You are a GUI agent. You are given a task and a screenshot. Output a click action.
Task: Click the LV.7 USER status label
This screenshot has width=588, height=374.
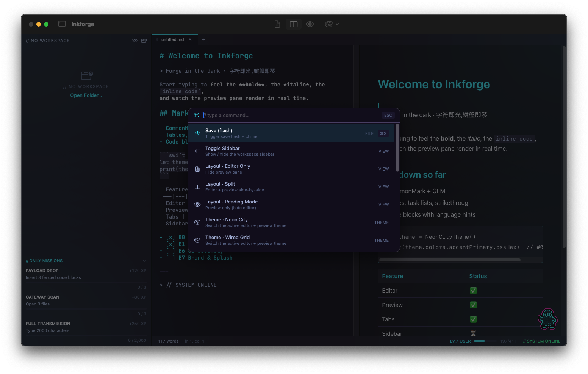click(x=460, y=341)
